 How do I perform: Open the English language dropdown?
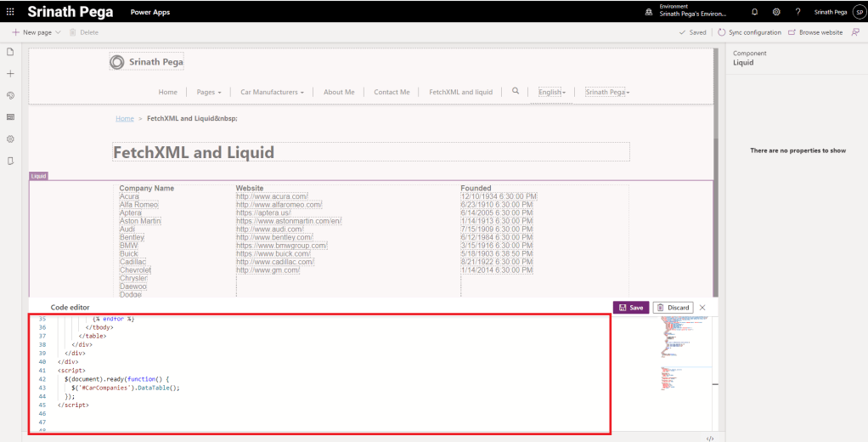(x=552, y=92)
